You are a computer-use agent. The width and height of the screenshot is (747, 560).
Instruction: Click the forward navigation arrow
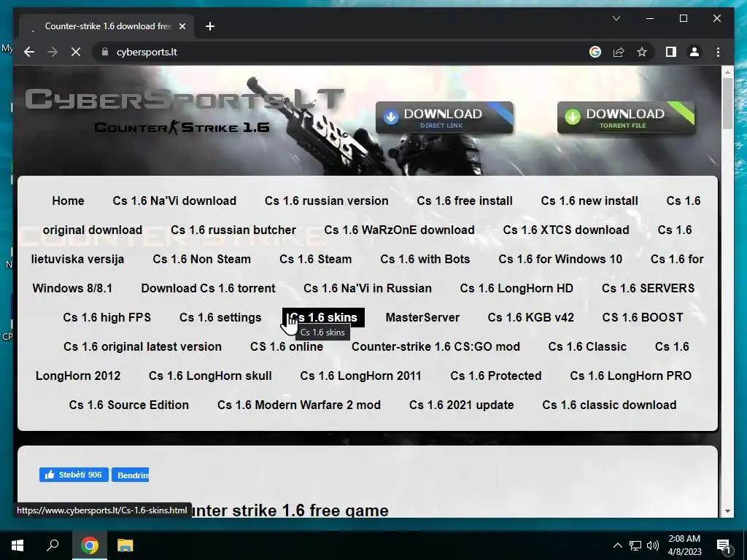point(53,52)
